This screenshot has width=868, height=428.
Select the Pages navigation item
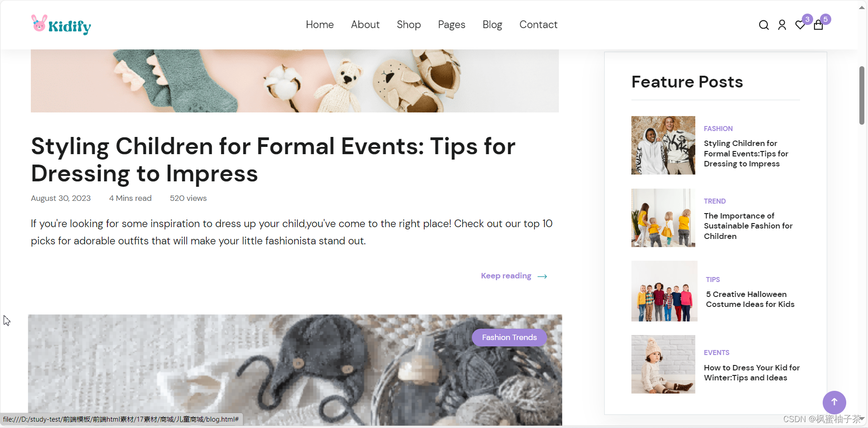coord(451,24)
